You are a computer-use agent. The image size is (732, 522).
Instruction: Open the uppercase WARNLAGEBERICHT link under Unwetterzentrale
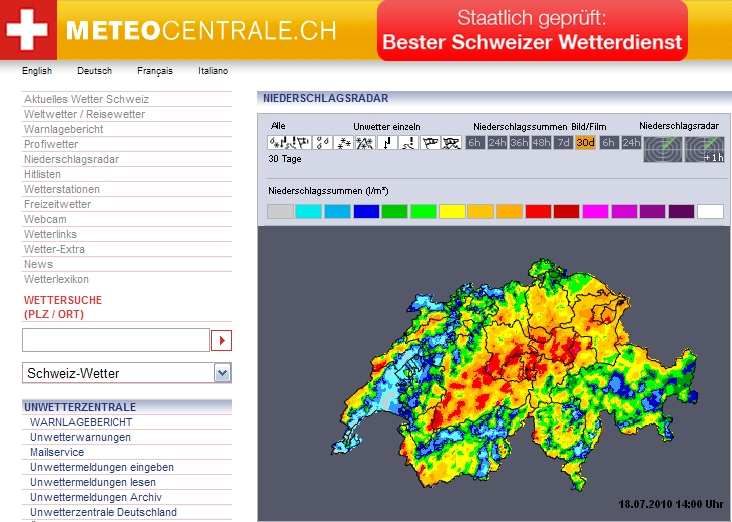click(81, 422)
